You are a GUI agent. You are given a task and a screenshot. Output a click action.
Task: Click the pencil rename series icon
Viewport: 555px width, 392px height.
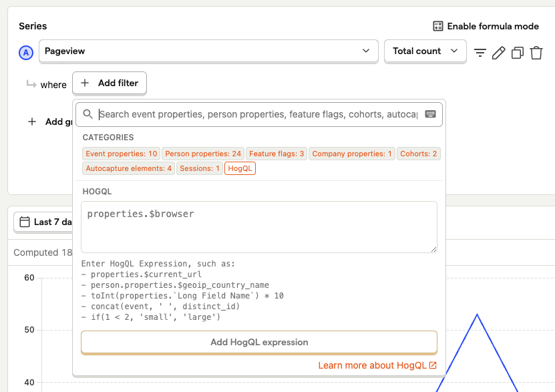pyautogui.click(x=499, y=53)
